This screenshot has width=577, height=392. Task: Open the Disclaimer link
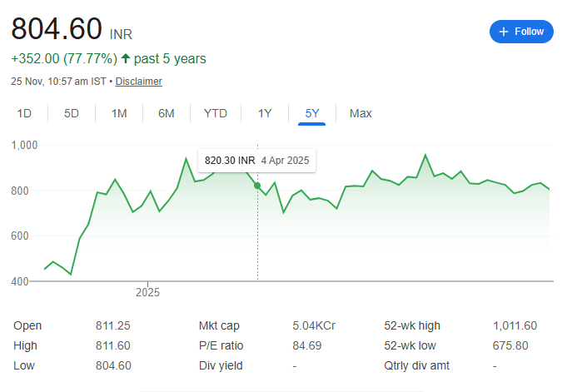[138, 82]
